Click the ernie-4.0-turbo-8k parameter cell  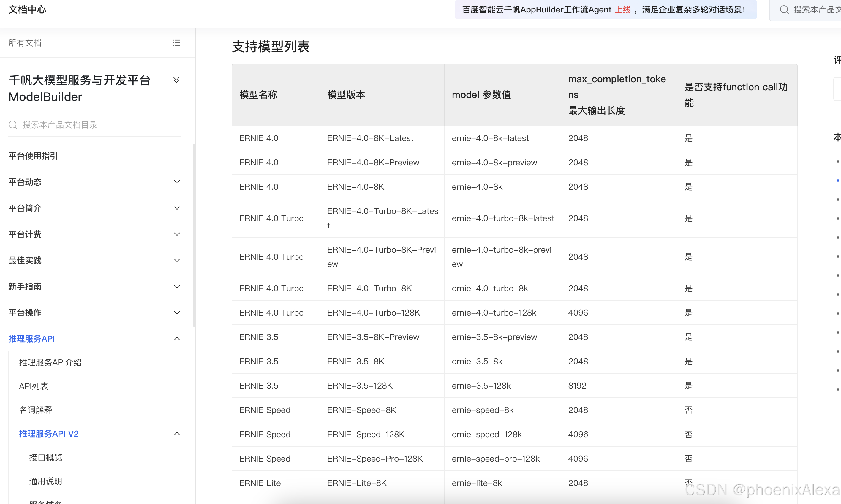tap(502, 288)
